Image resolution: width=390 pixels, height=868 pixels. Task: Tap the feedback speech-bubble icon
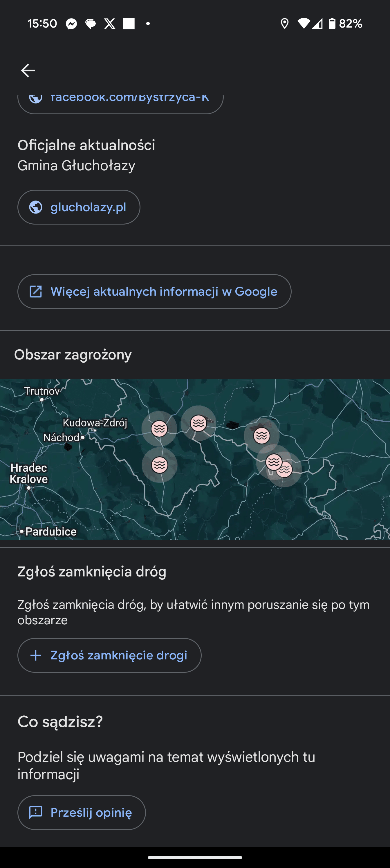click(x=36, y=812)
